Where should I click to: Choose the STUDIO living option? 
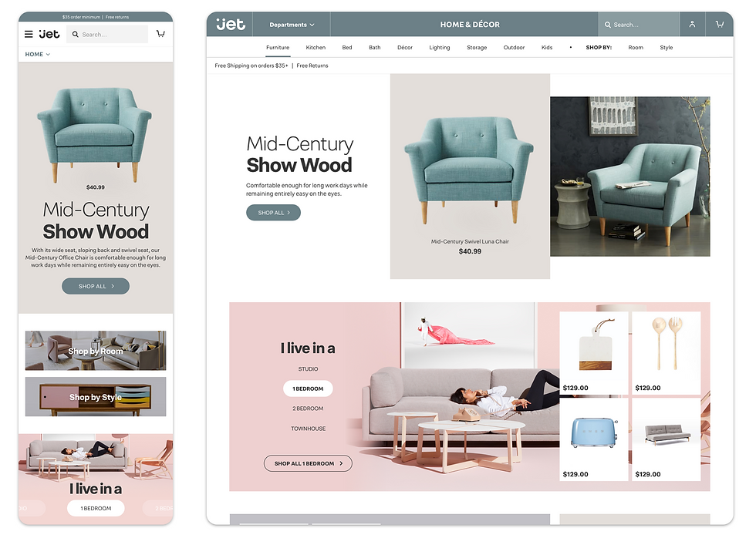[308, 369]
